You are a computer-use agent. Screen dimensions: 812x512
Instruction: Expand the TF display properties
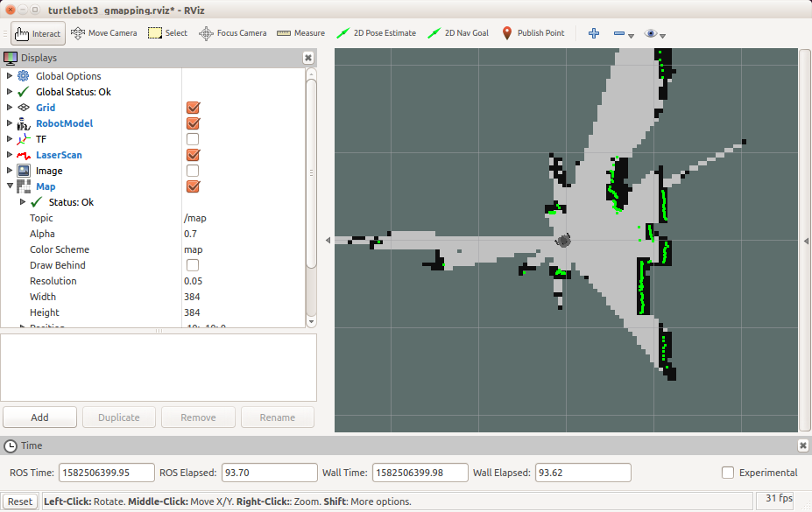(x=10, y=139)
